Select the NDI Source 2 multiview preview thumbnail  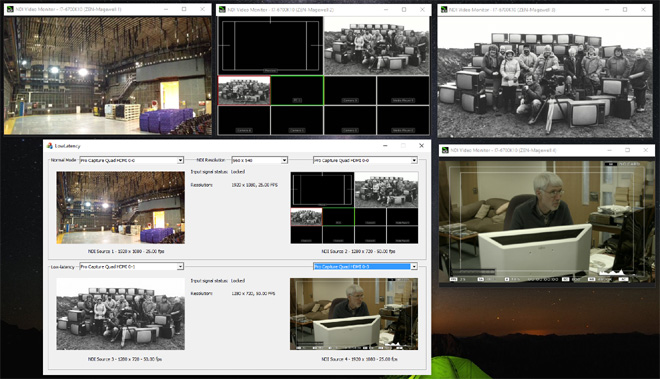(x=354, y=207)
